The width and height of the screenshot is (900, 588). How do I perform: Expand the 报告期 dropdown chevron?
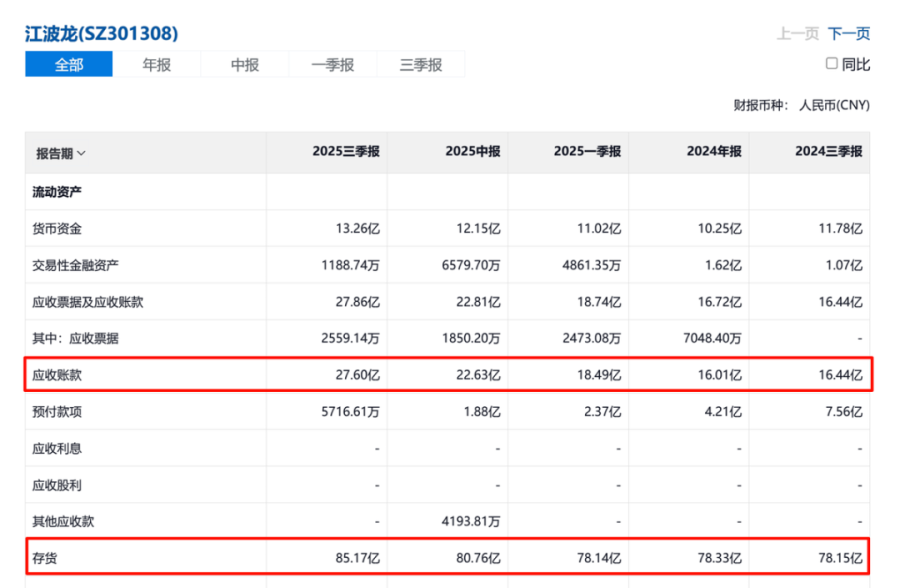82,153
